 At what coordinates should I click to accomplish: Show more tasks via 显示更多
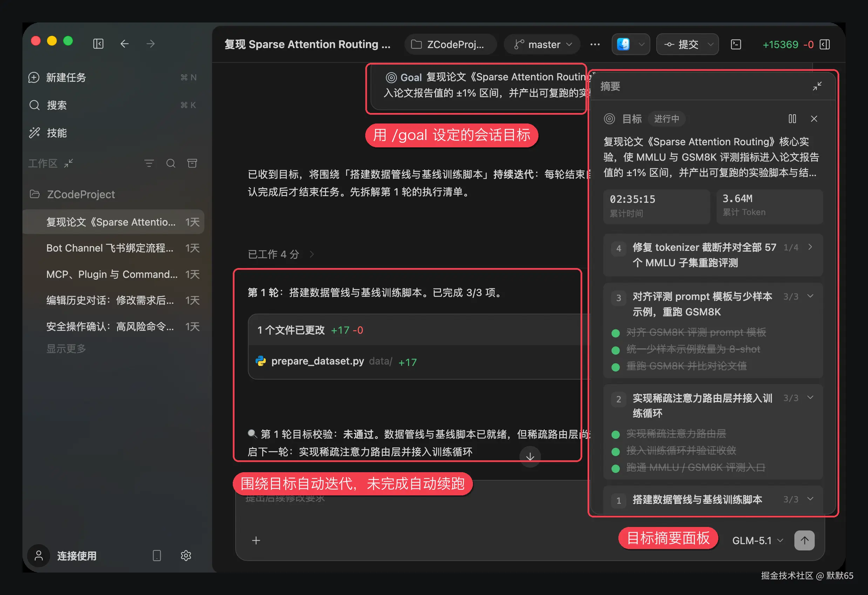(x=66, y=349)
